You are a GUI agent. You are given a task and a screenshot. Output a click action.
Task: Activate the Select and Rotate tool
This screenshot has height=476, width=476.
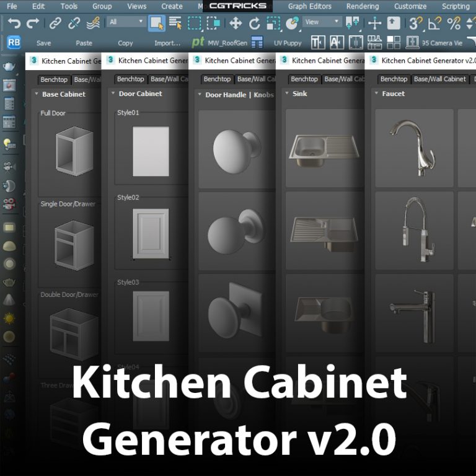click(254, 24)
